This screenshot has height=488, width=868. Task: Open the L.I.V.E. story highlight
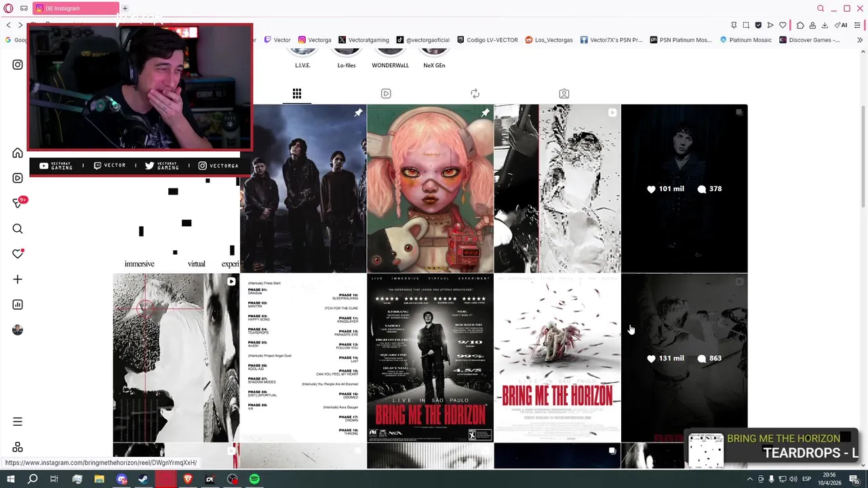302,58
